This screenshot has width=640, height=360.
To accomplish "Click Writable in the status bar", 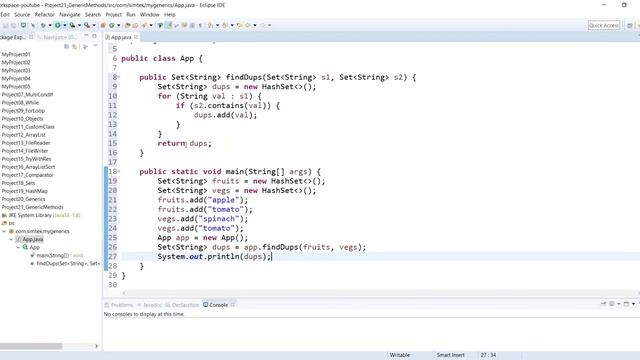I will pyautogui.click(x=400, y=355).
